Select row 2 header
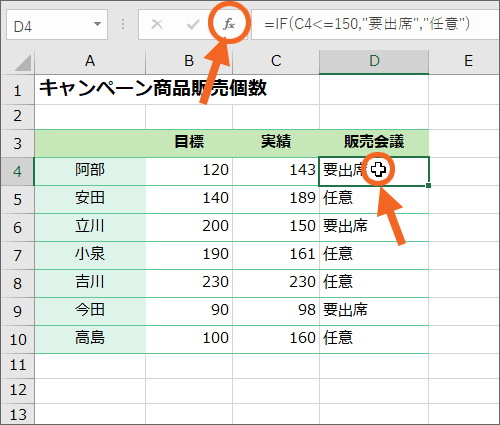Screen dimensions: 500x425 tap(17, 117)
